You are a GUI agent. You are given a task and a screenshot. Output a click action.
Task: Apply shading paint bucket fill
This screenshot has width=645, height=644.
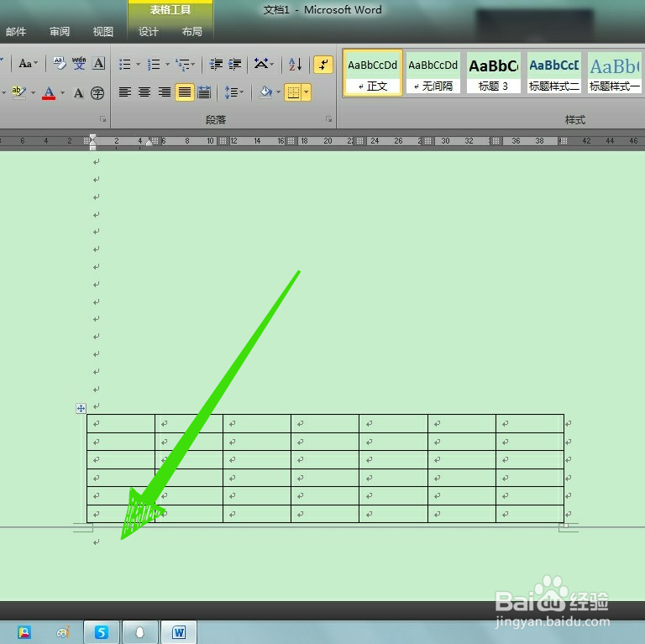265,92
